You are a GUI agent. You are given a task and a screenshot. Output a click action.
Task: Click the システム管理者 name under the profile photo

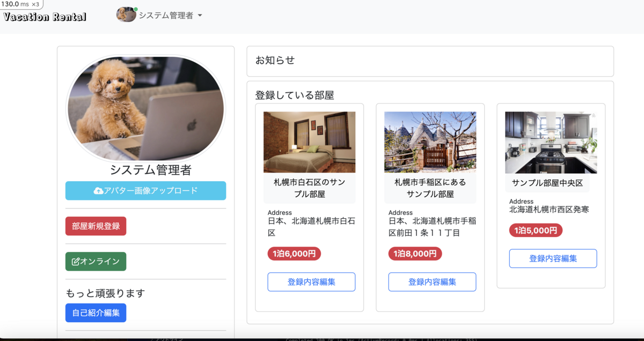click(151, 170)
